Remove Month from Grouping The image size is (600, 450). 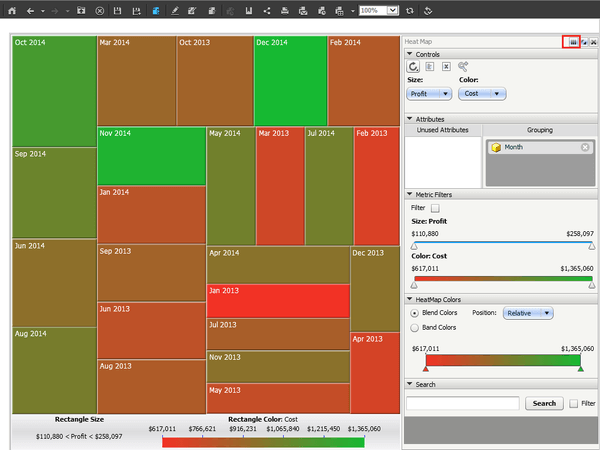coord(585,147)
